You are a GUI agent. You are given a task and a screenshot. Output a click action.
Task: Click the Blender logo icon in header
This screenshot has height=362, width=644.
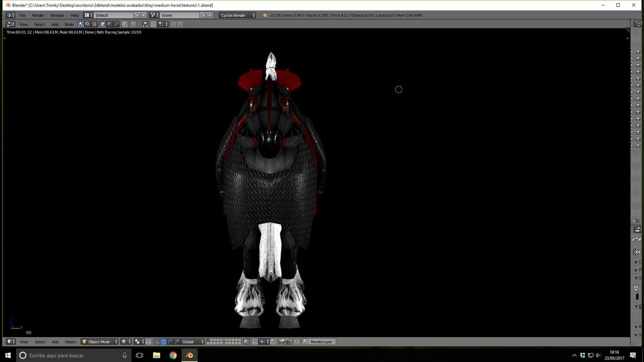[x=265, y=15]
